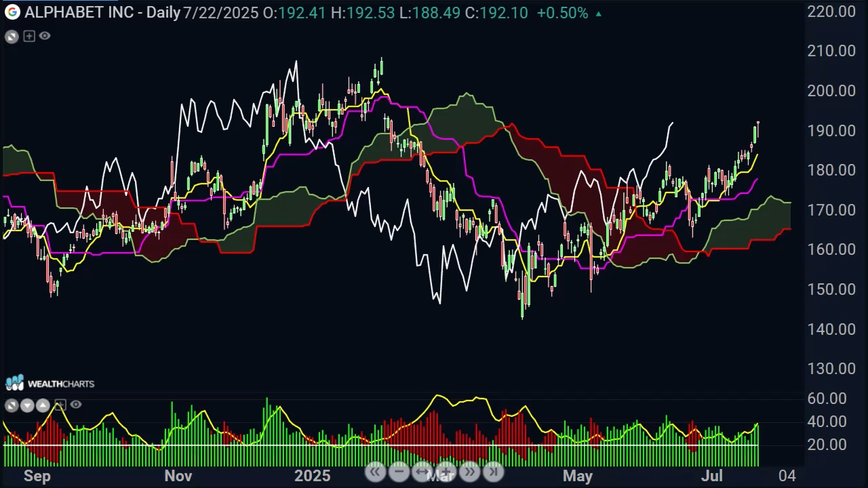Click the ALPHABET INC - Daily title
Screen dimensions: 868x488
click(x=103, y=13)
